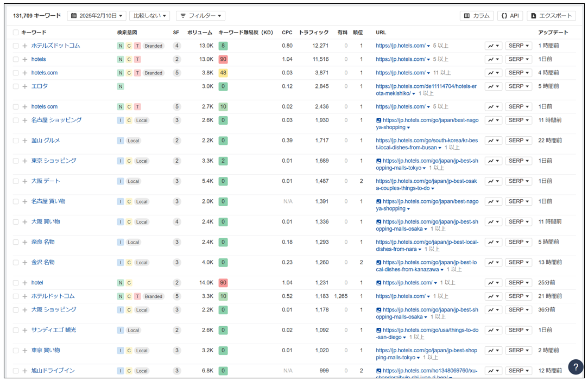Sort by キーワード難易度 (KD) column header
588x381 pixels.
point(245,33)
